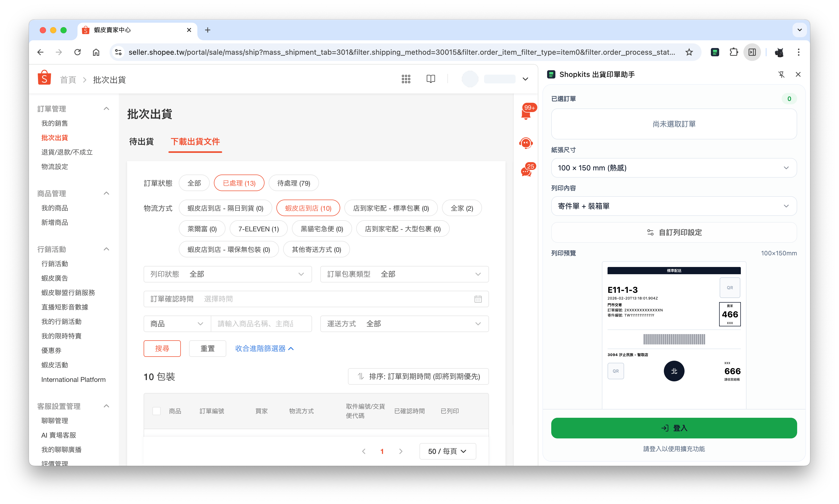Open the chat bubble icon with 25 badge
839x504 pixels.
tap(526, 171)
